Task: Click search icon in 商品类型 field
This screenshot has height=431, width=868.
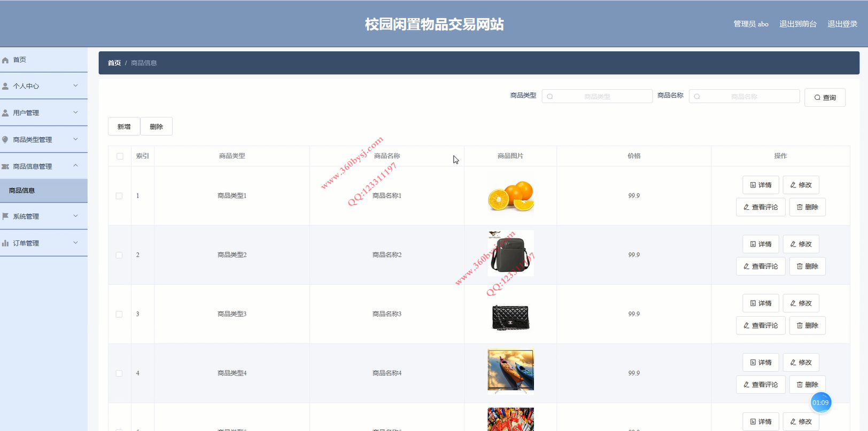Action: [550, 97]
